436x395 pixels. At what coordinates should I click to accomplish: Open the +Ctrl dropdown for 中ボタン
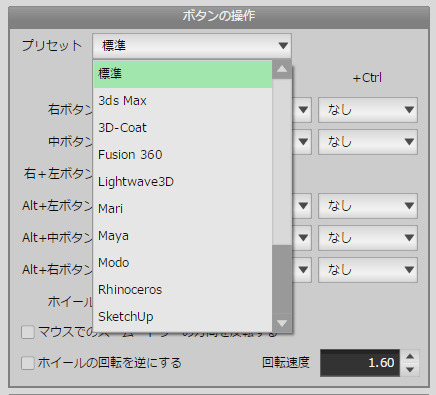[368, 142]
